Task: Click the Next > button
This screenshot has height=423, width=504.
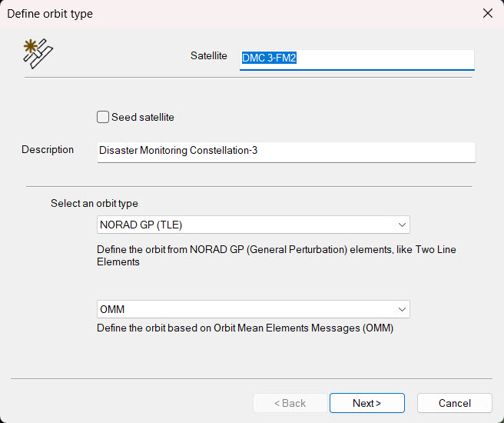Action: tap(366, 403)
